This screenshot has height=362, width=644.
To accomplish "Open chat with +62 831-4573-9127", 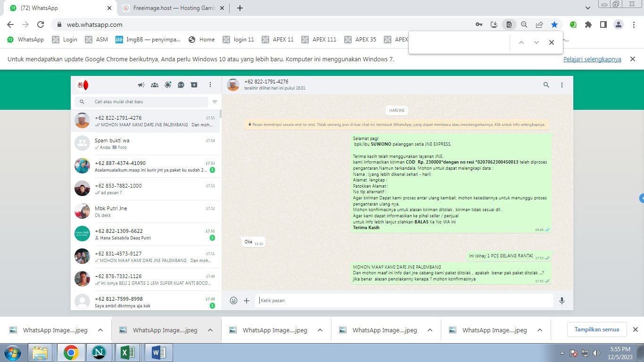I will pyautogui.click(x=145, y=257).
